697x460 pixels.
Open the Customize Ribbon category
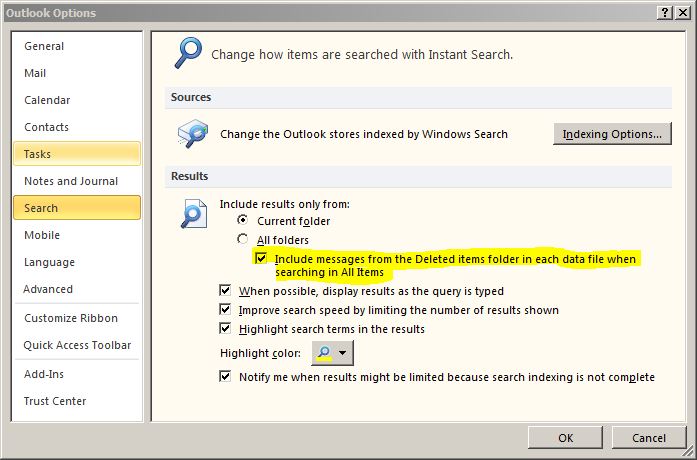tap(77, 318)
